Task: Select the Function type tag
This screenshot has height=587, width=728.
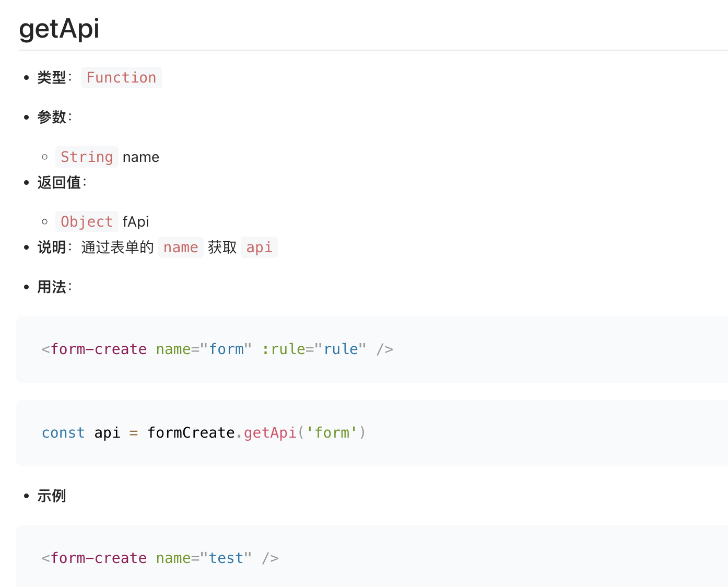Action: pos(121,77)
